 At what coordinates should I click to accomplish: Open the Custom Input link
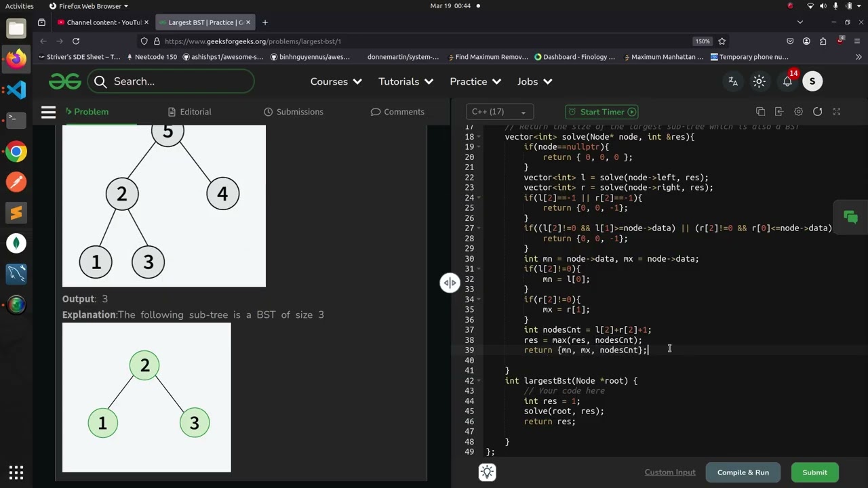point(670,472)
